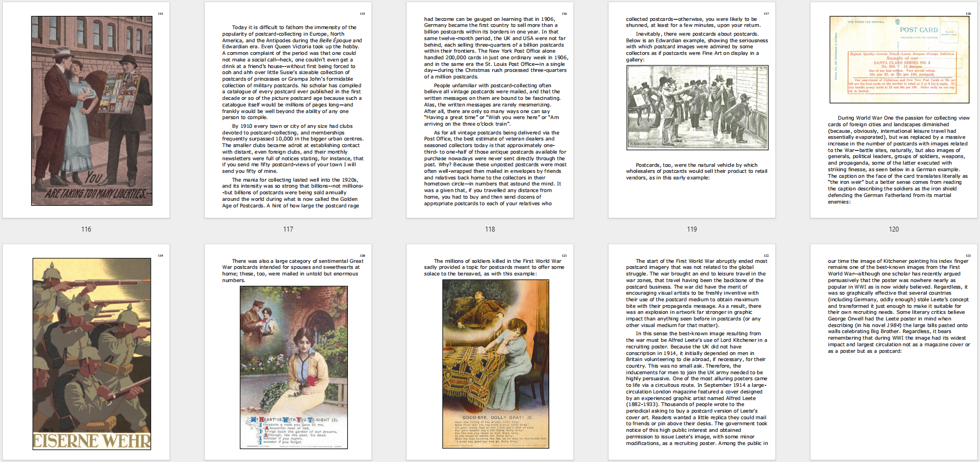Image resolution: width=980 pixels, height=462 pixels.
Task: Open page thumbnail 119 with gallery engraving
Action: [x=692, y=110]
